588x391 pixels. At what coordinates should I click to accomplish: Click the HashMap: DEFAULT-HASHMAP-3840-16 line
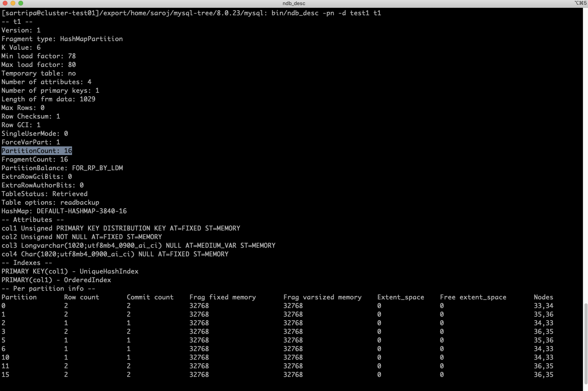(x=64, y=211)
